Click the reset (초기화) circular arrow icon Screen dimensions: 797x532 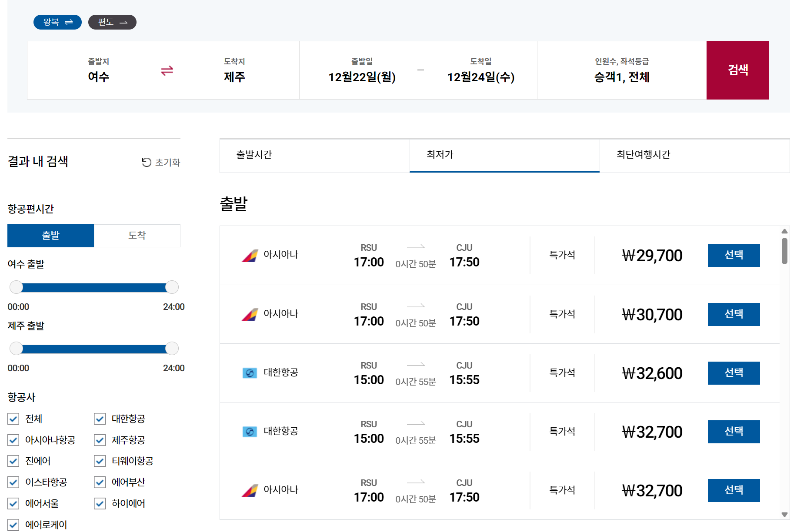(147, 162)
